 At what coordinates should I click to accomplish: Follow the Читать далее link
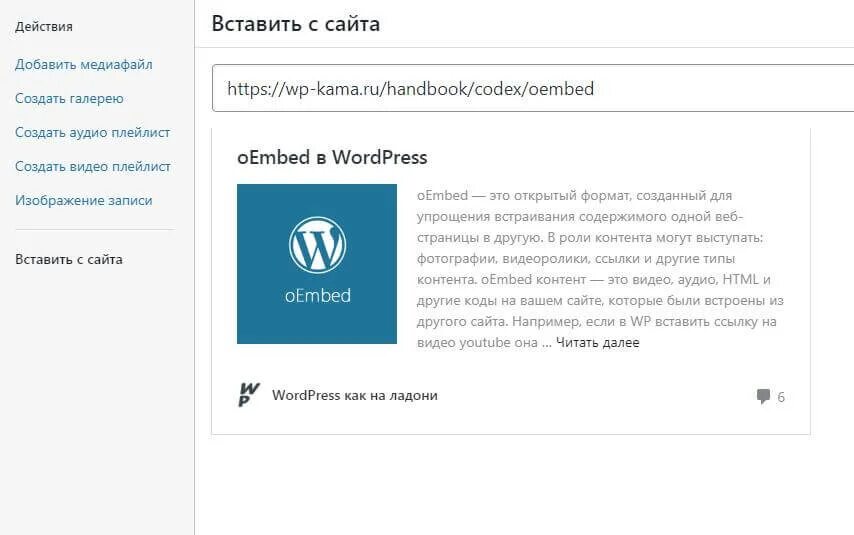click(597, 343)
